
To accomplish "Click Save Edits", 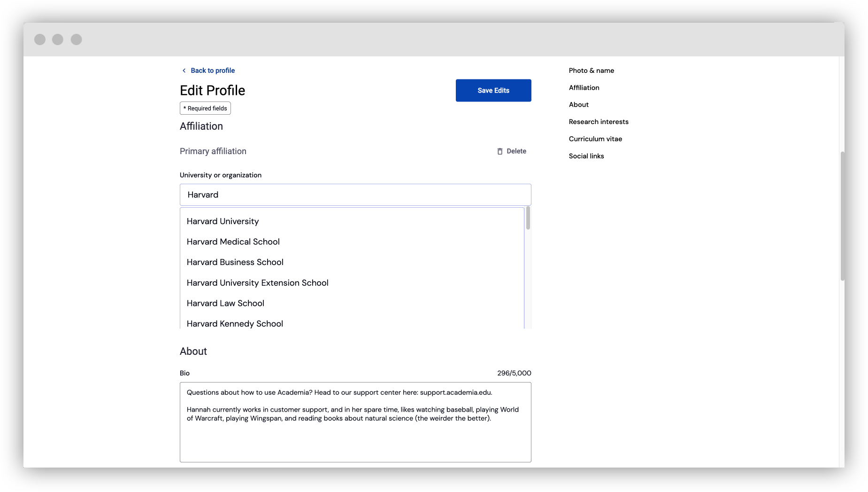I will (x=493, y=90).
